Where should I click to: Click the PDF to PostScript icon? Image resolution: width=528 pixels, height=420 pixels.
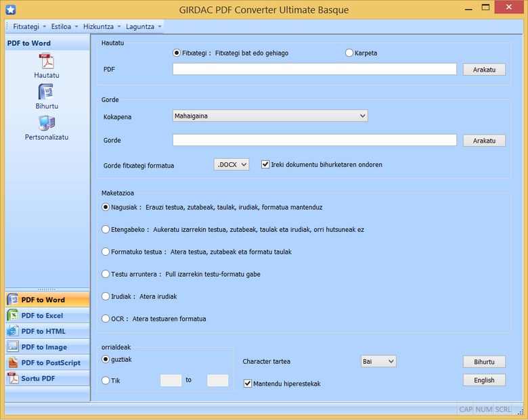pos(13,363)
